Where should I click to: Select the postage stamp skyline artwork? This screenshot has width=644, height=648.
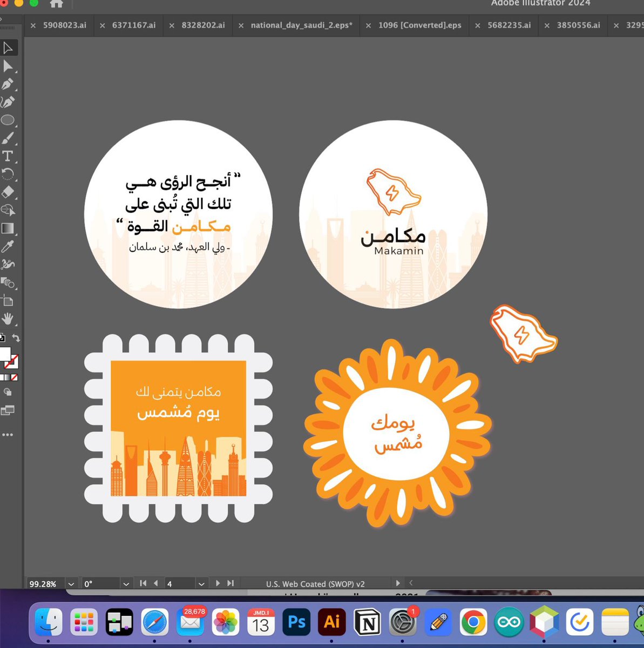[178, 428]
